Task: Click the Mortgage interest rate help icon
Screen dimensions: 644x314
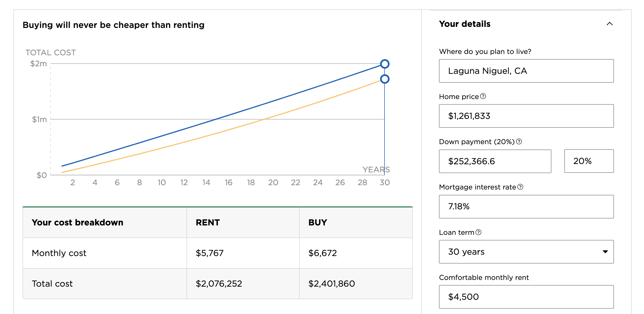Action: [x=520, y=187]
